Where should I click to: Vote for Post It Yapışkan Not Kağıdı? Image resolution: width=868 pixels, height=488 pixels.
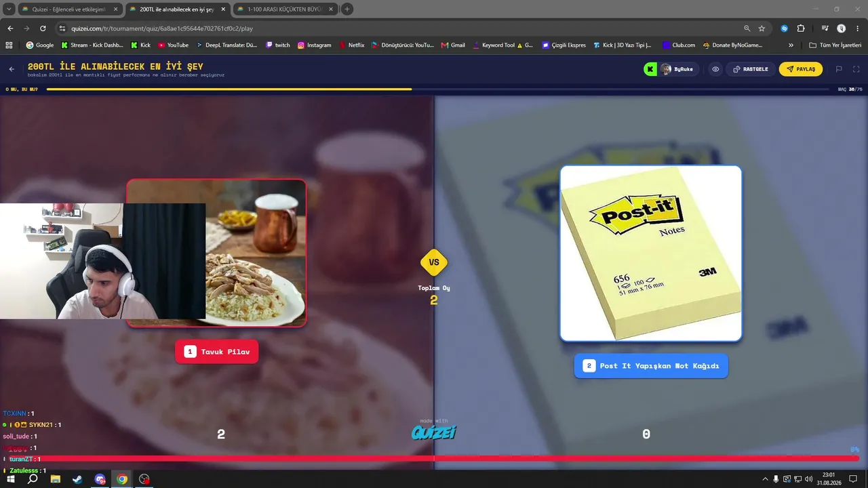click(651, 366)
